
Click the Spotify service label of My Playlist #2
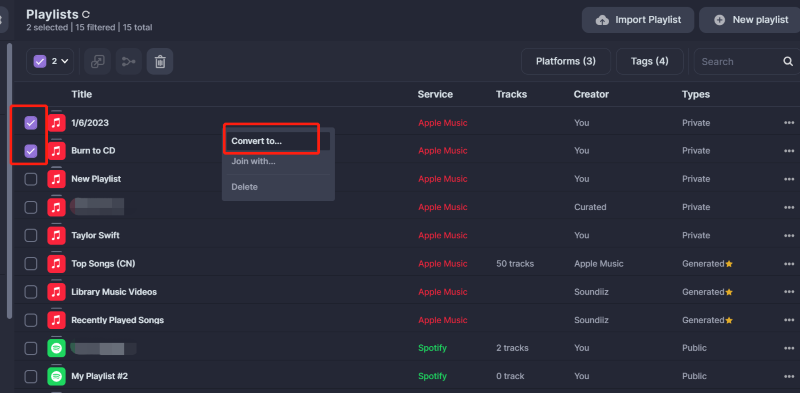click(432, 377)
